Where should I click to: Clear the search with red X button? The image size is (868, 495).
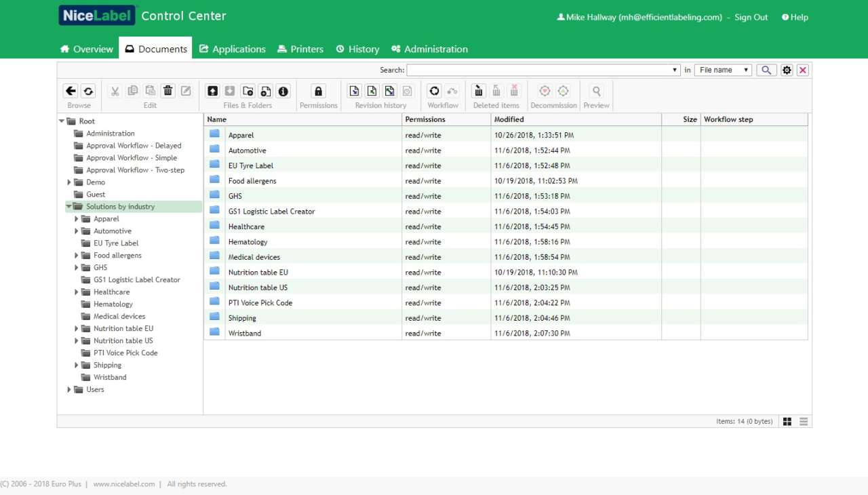803,70
